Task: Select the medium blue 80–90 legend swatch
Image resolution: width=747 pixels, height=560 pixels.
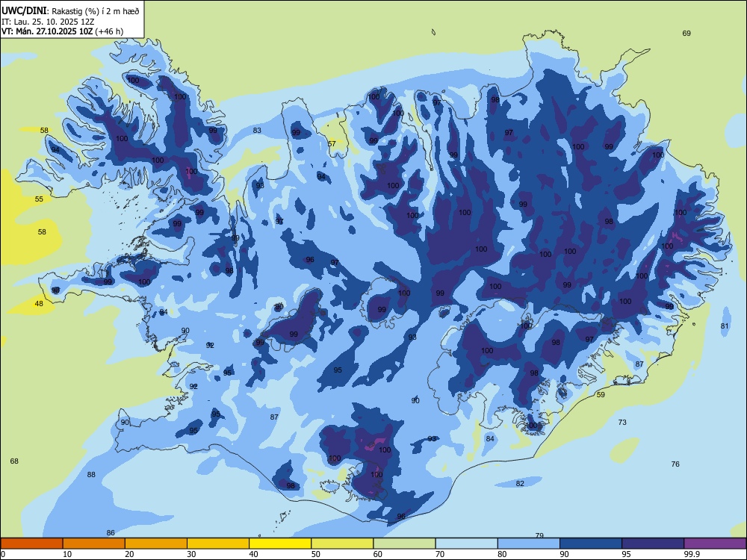Action: (529, 544)
